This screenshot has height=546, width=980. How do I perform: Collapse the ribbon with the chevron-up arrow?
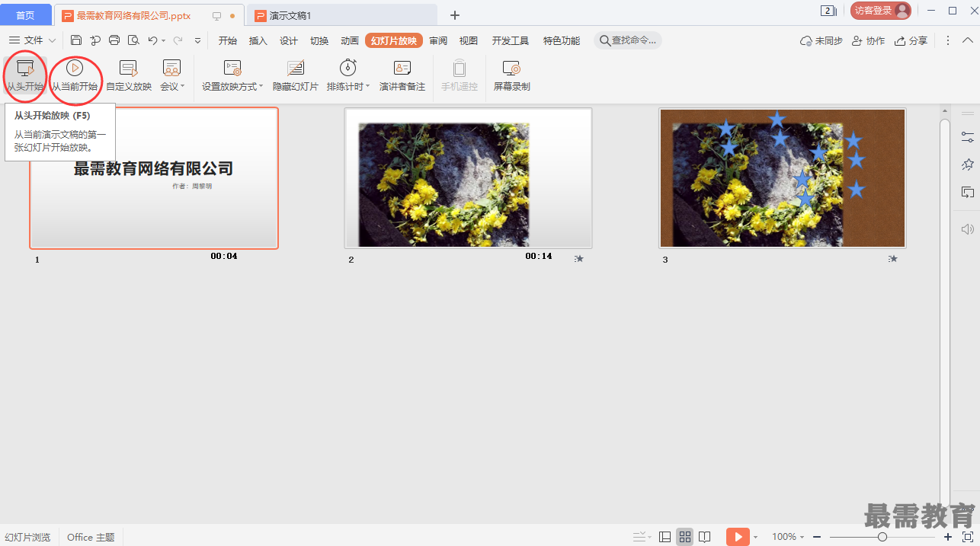tap(968, 40)
